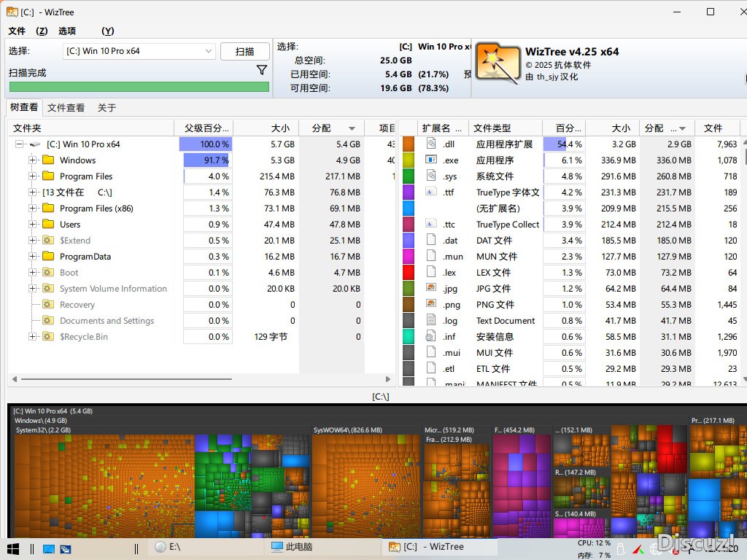Click the ProgramData folder icon

(48, 256)
